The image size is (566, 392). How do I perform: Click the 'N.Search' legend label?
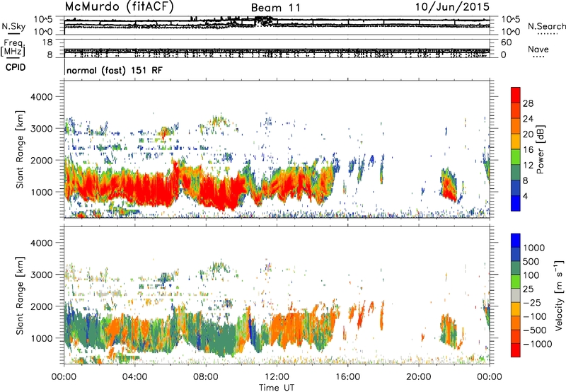coord(547,26)
